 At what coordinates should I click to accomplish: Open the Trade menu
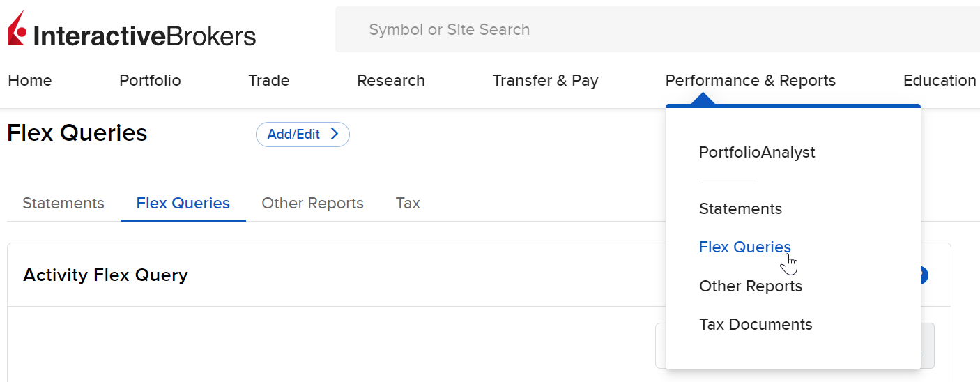pyautogui.click(x=269, y=81)
